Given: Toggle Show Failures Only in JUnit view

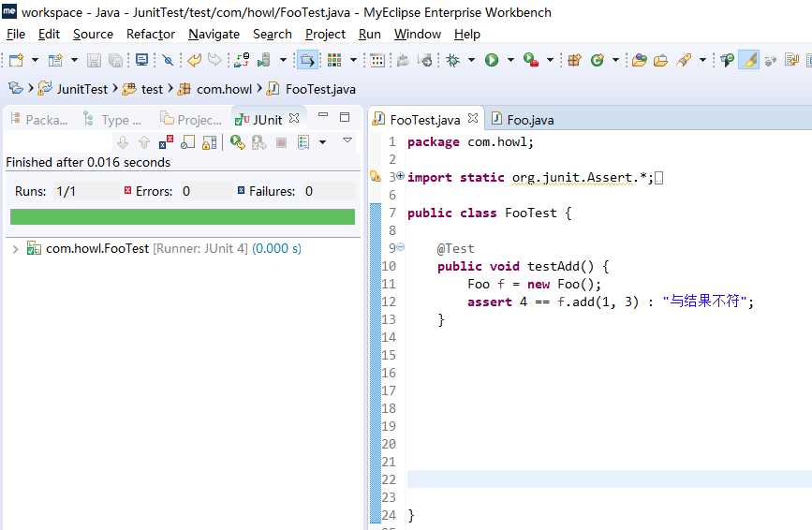Looking at the screenshot, I should [166, 141].
